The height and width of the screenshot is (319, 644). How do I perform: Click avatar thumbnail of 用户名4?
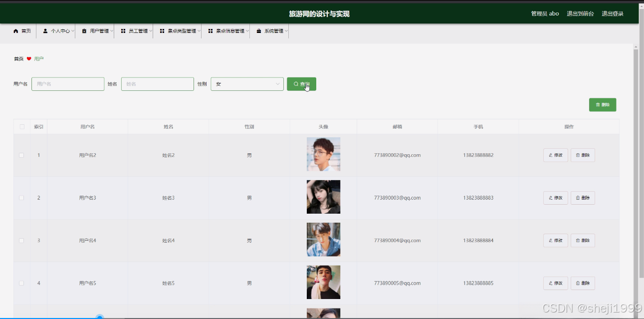(x=323, y=240)
